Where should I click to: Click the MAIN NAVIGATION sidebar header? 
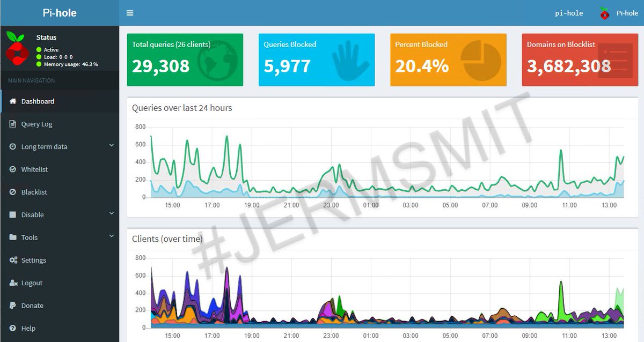tap(31, 80)
